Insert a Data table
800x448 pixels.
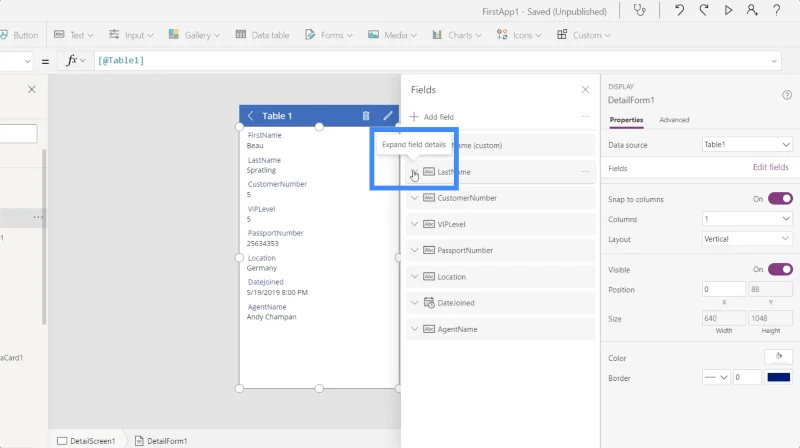pyautogui.click(x=262, y=35)
